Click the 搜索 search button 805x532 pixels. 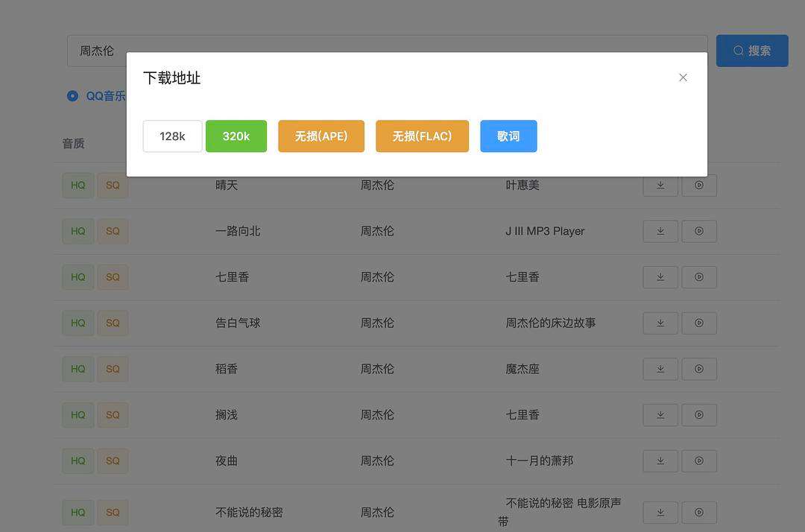[x=752, y=51]
